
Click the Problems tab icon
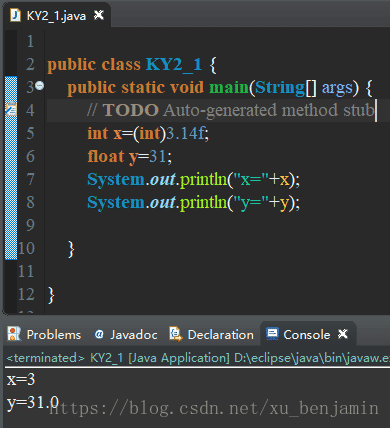14,334
